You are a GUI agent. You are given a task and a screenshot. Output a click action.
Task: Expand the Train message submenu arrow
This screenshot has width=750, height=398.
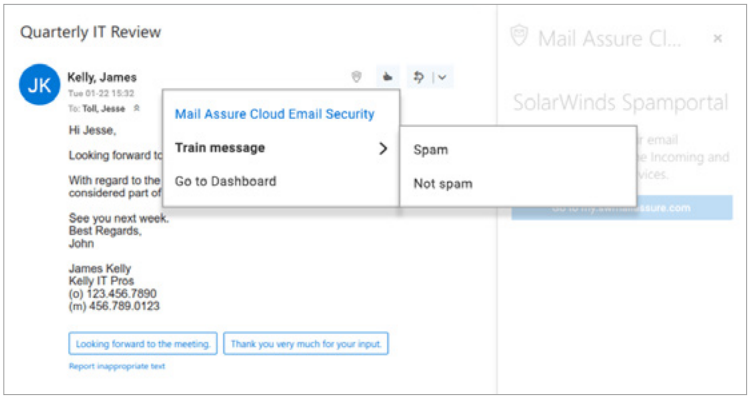click(x=383, y=148)
